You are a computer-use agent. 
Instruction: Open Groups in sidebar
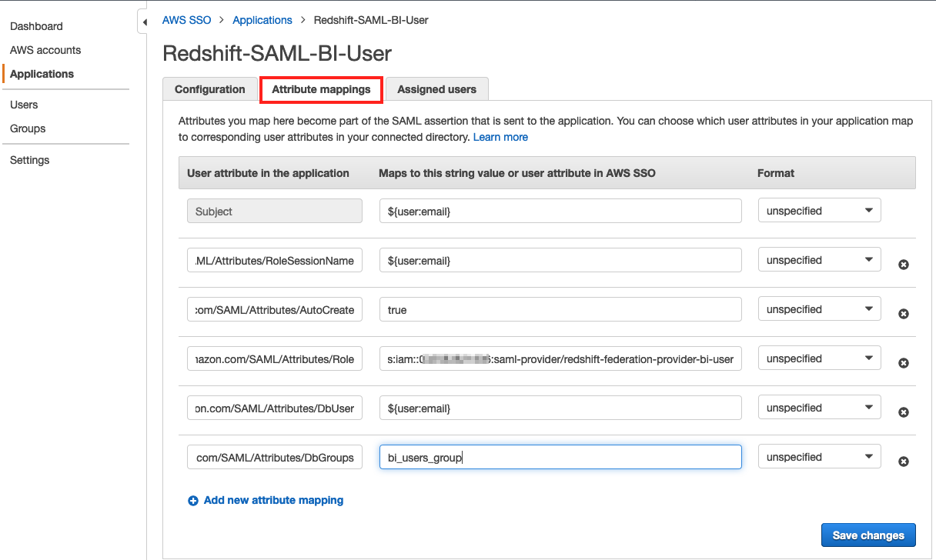tap(28, 128)
